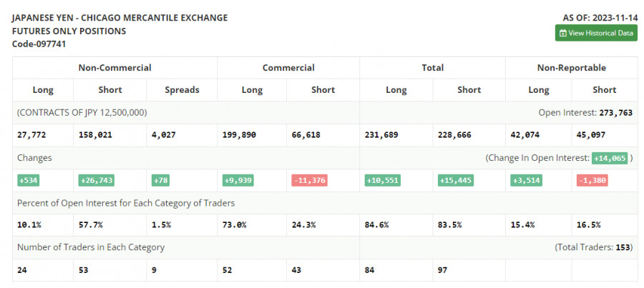Viewport: 644px width, 288px height.
Task: Select the total long value 231,689
Action: tap(381, 134)
